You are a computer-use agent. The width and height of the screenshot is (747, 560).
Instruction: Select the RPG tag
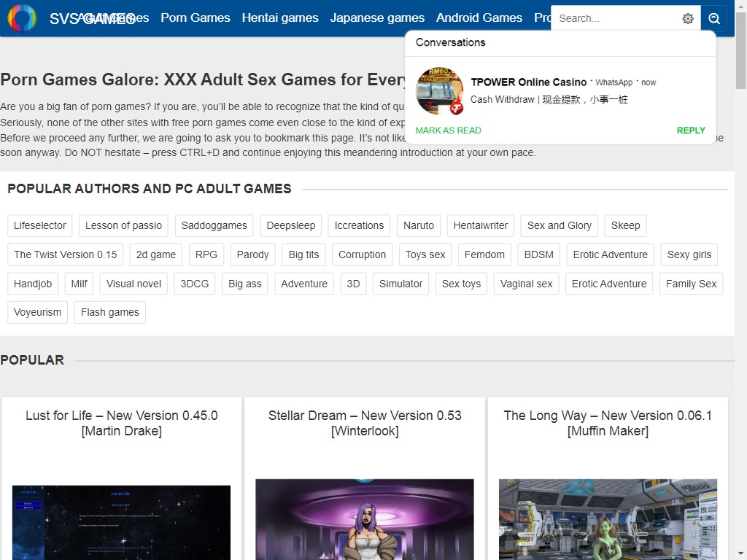pos(206,254)
